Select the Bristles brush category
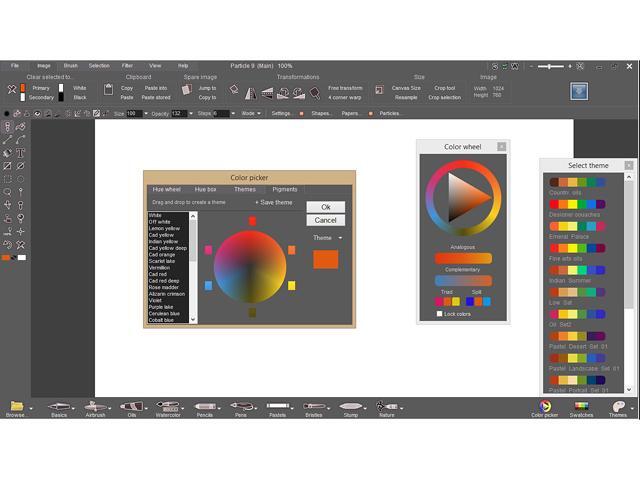The width and height of the screenshot is (640, 480). 313,407
